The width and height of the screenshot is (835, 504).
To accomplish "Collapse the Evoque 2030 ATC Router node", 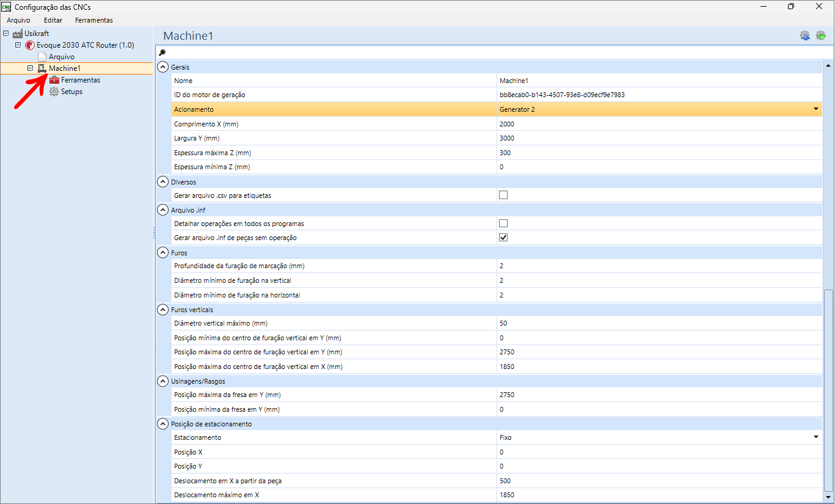I will pyautogui.click(x=18, y=45).
